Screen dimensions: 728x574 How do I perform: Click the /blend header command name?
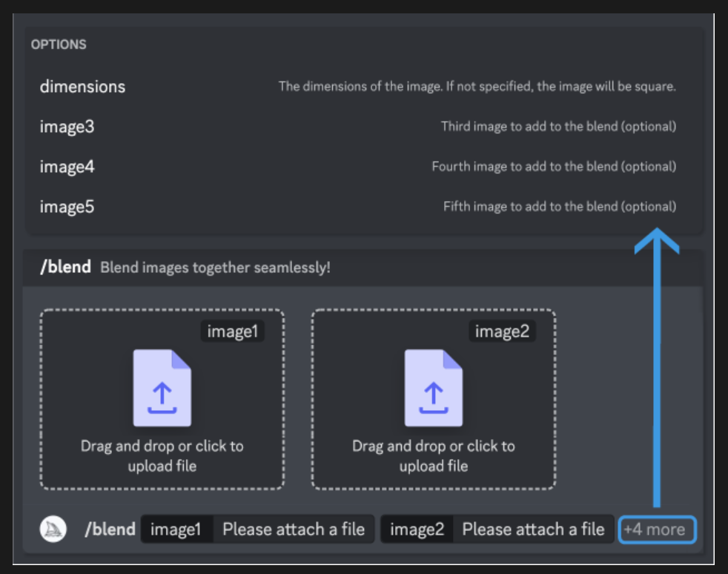pos(65,267)
